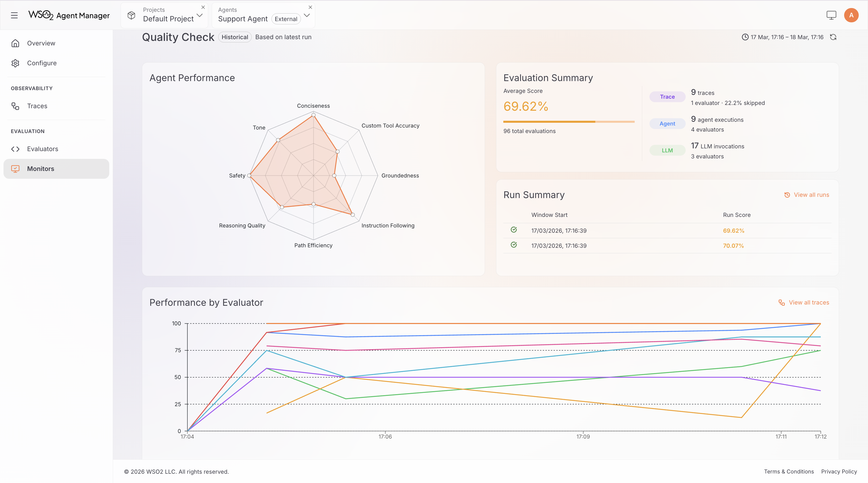The image size is (868, 483).
Task: Click the display theme icon in header
Action: 831,15
